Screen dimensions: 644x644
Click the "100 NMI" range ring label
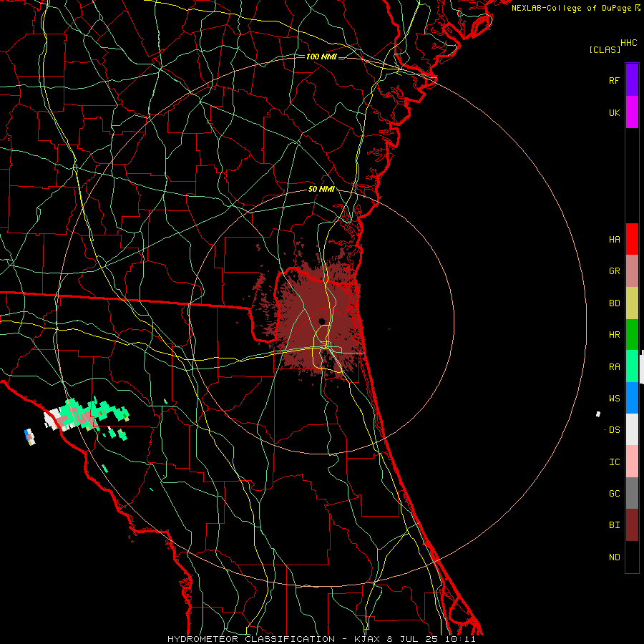(321, 57)
